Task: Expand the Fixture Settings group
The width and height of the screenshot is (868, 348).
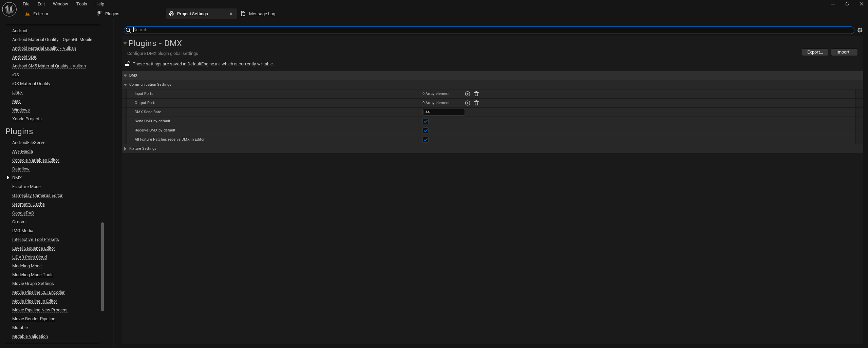Action: (x=125, y=149)
